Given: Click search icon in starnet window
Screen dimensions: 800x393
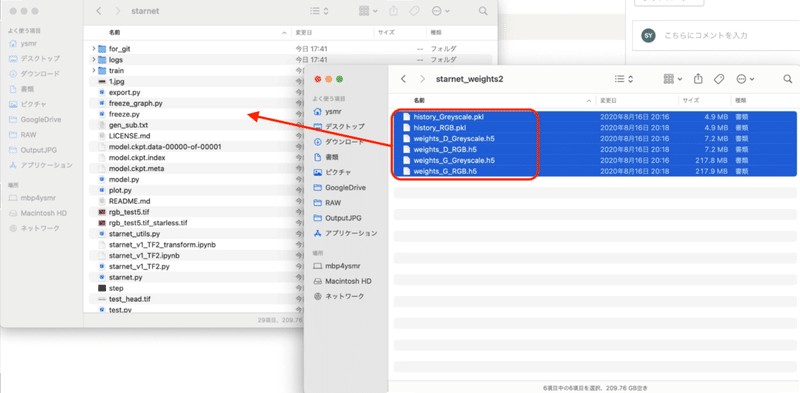Looking at the screenshot, I should click(x=483, y=11).
